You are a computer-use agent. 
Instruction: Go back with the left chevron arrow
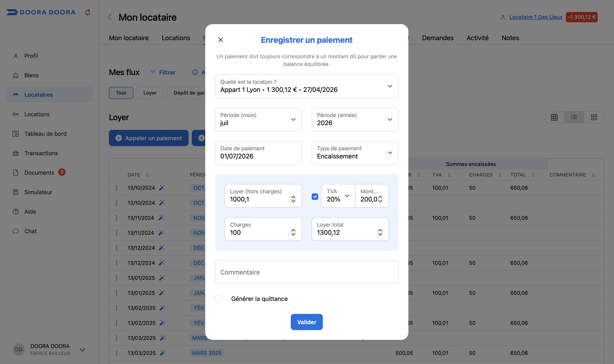[110, 17]
